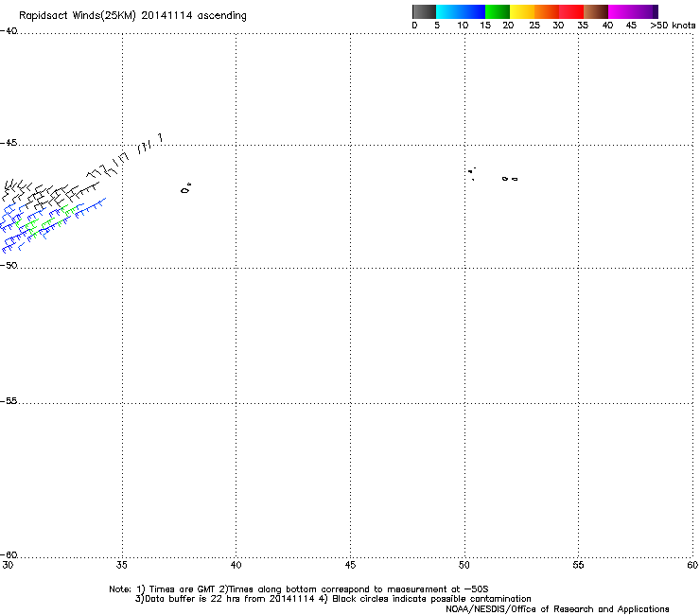Click the longitude axis label '55' below the map
Screen dimensions: 700x615
click(x=578, y=565)
